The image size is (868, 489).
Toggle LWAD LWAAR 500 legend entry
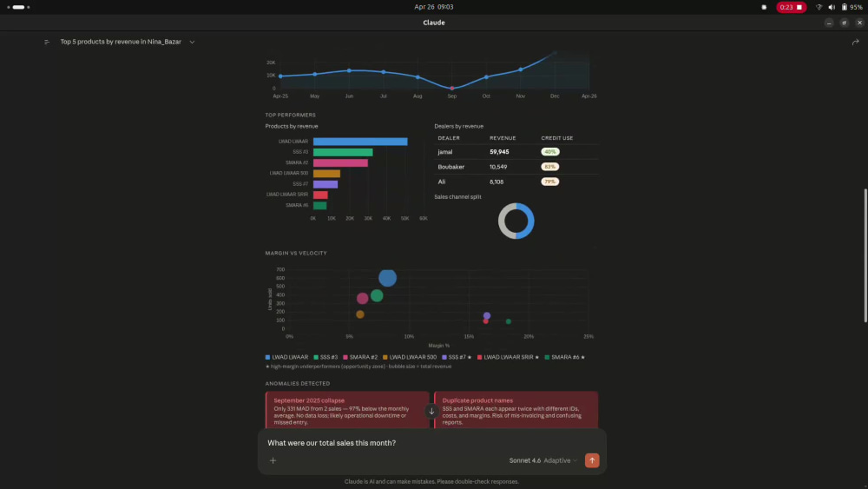(x=409, y=357)
